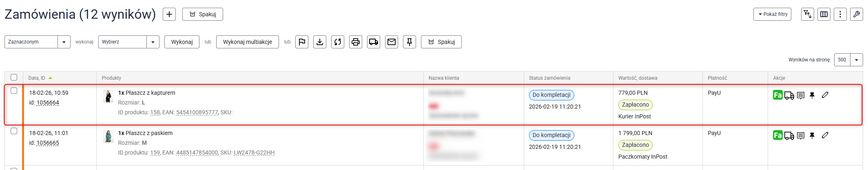868x170 pixels.
Task: Click the flag icon in the bulk actions toolbar
Action: [x=301, y=42]
